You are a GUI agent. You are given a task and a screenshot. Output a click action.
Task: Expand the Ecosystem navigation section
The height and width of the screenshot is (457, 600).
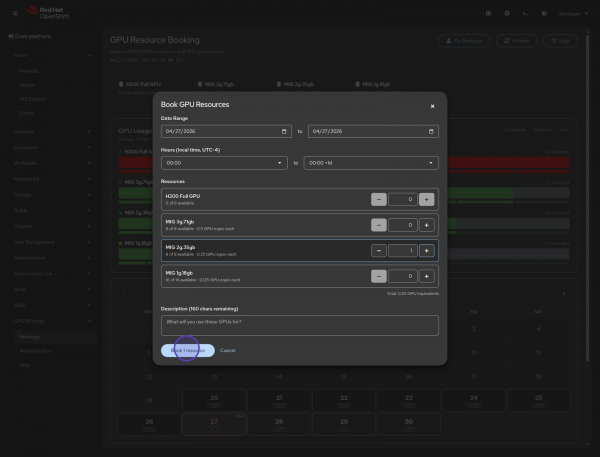[x=52, y=147]
